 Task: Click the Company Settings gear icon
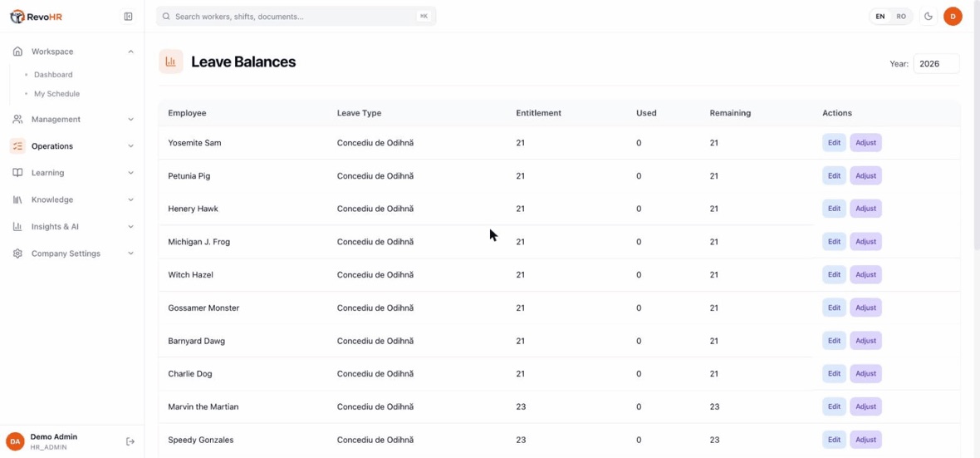17,254
